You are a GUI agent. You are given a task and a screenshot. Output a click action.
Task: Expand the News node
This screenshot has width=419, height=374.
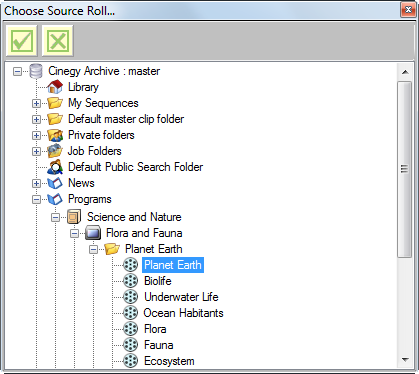(36, 183)
